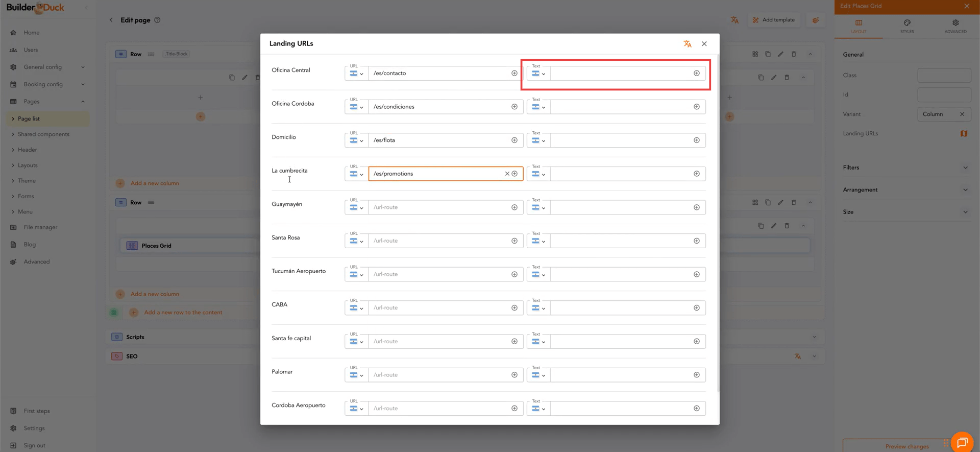Image resolution: width=980 pixels, height=452 pixels.
Task: Click plus icon in Oficina Central URL field
Action: click(x=514, y=74)
